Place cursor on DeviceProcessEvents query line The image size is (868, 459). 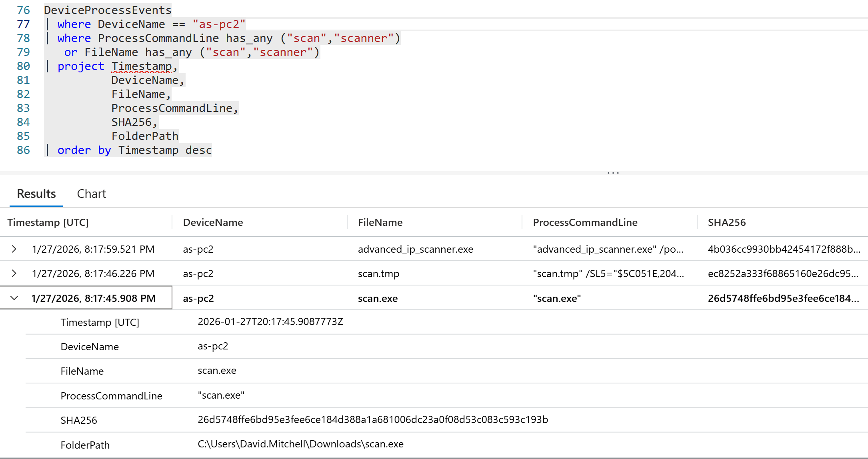[108, 10]
